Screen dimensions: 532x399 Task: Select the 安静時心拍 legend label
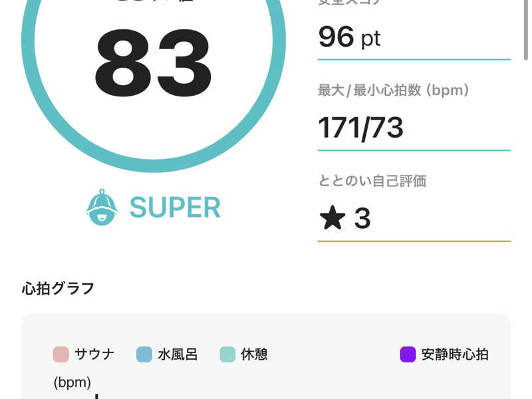(455, 354)
